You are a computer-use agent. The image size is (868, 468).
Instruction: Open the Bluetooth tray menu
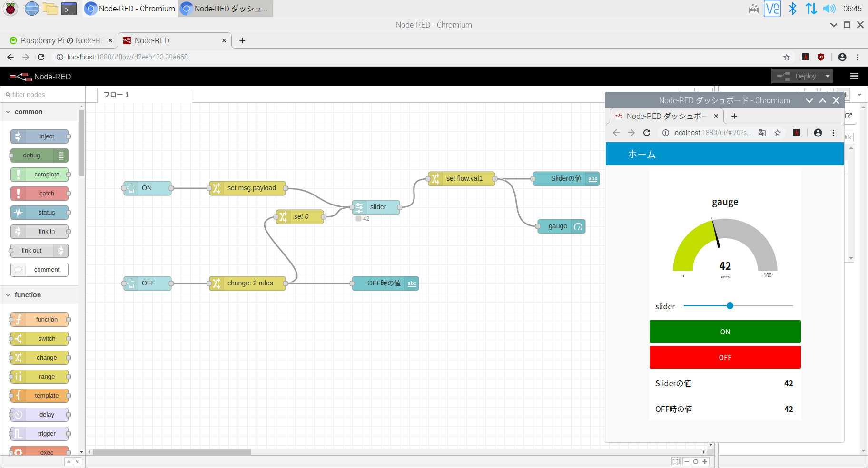[x=792, y=9]
